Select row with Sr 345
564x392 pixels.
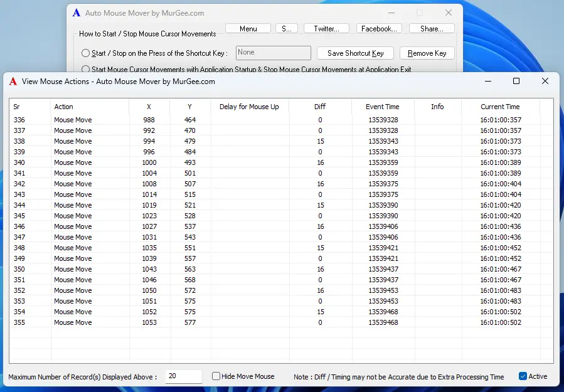coord(281,216)
